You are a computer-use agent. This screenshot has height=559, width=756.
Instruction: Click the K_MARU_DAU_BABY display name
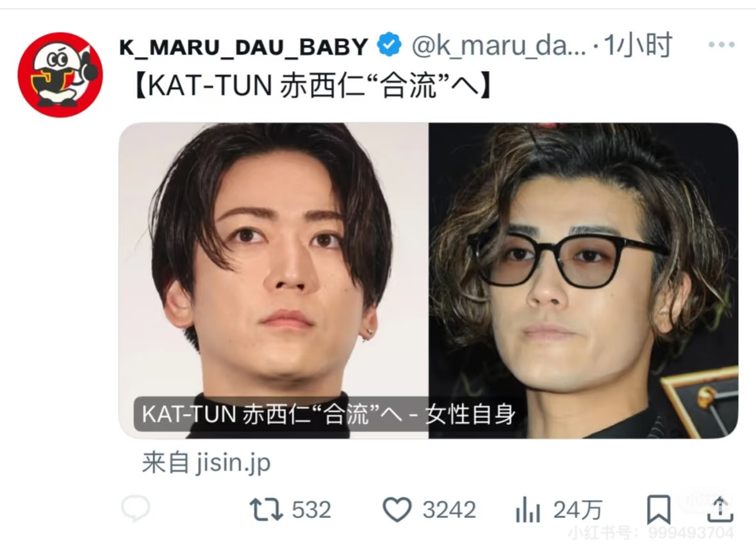243,47
